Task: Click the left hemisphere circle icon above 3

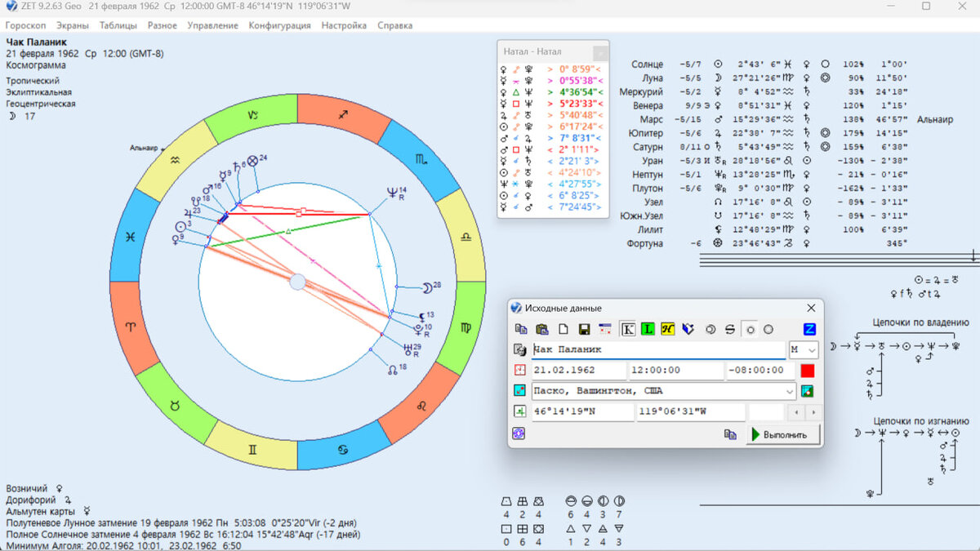Action: click(603, 500)
